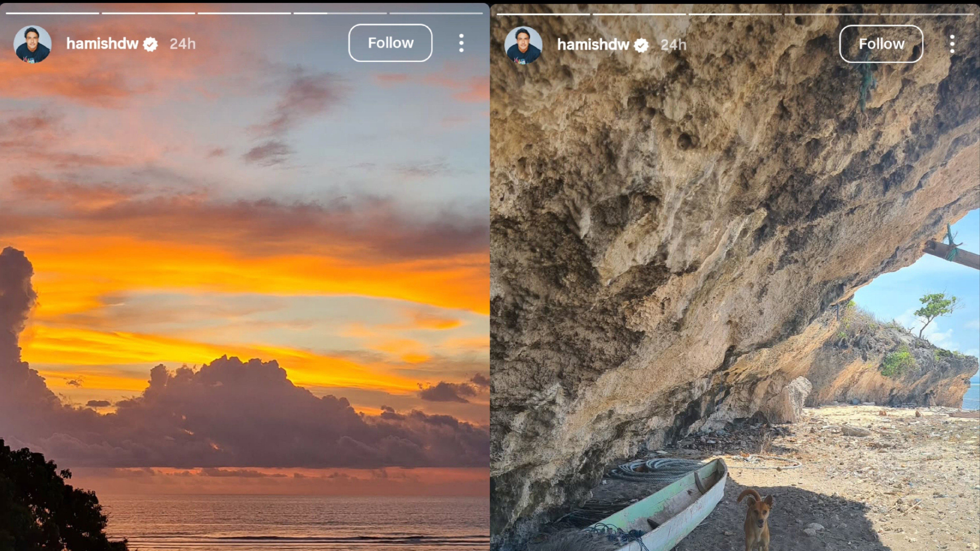
Task: Click the partially filled third segment of the cave story
Action: click(x=735, y=15)
